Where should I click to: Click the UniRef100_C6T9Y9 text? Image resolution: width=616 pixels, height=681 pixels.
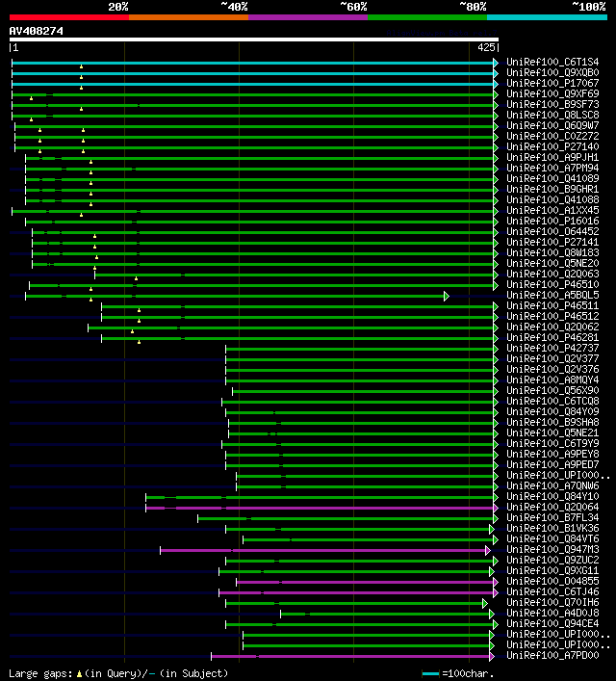click(x=552, y=443)
